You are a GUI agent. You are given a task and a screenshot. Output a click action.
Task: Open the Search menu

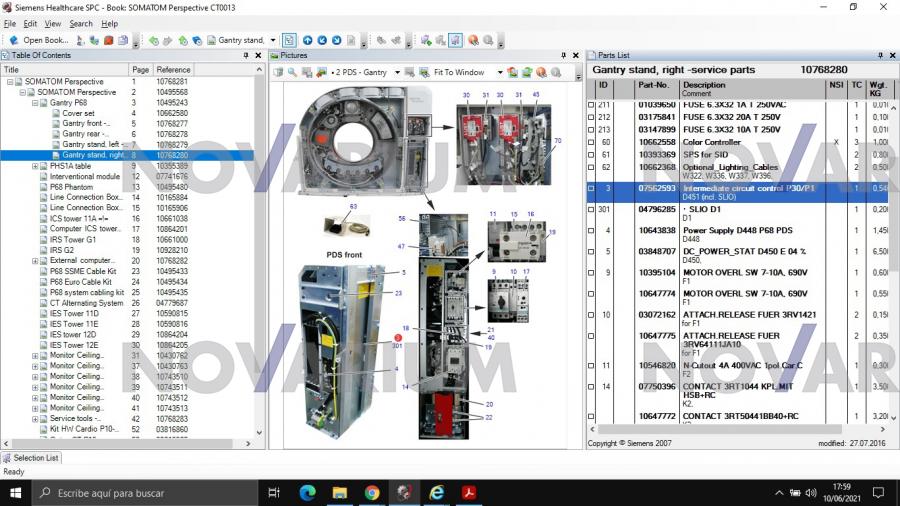pos(81,23)
